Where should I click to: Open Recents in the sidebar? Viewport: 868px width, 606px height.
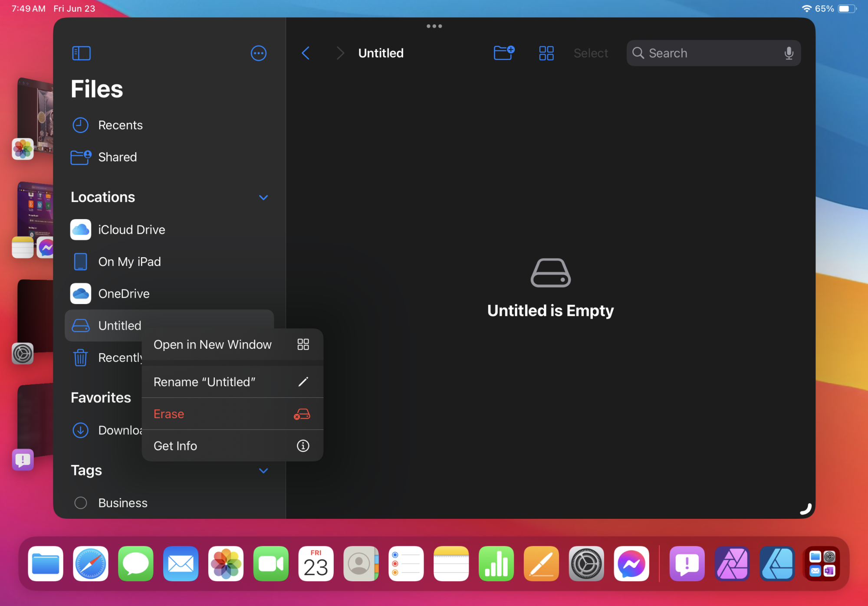[x=120, y=125]
